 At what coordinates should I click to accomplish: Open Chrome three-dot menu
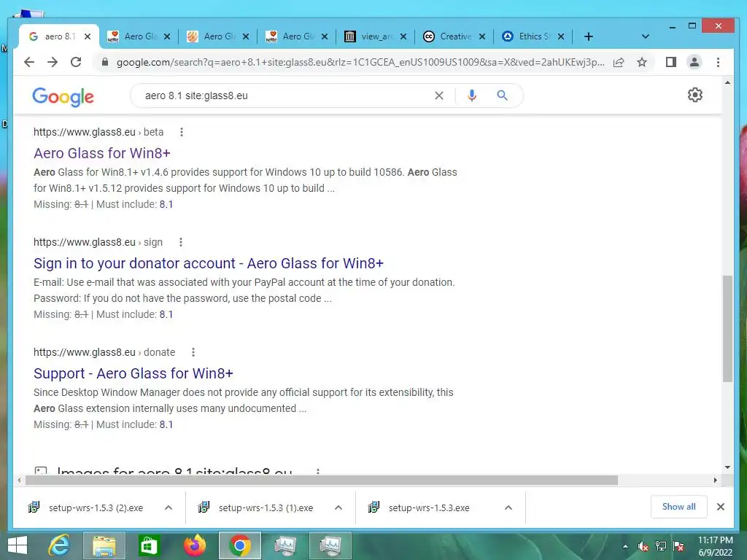pos(718,62)
